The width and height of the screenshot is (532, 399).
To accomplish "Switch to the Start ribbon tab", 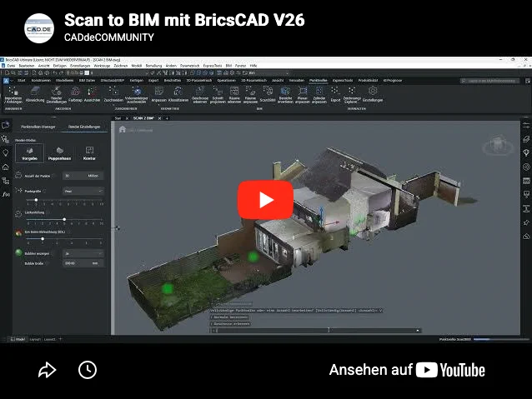I will [22, 81].
